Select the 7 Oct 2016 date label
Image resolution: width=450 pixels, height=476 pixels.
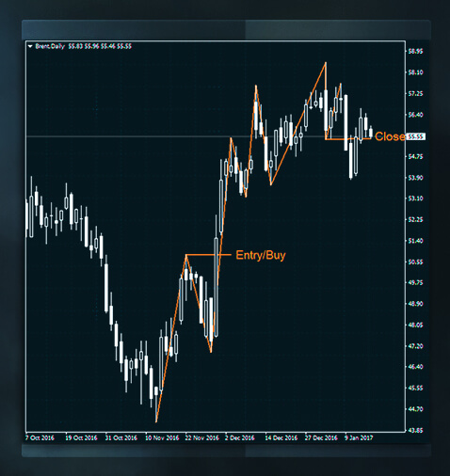tap(40, 437)
